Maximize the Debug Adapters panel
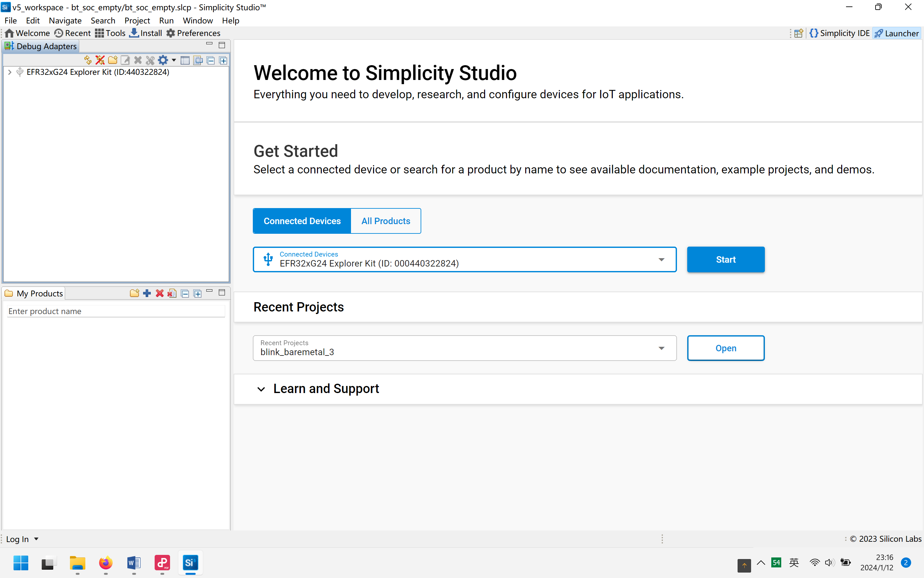This screenshot has height=578, width=924. click(x=222, y=45)
